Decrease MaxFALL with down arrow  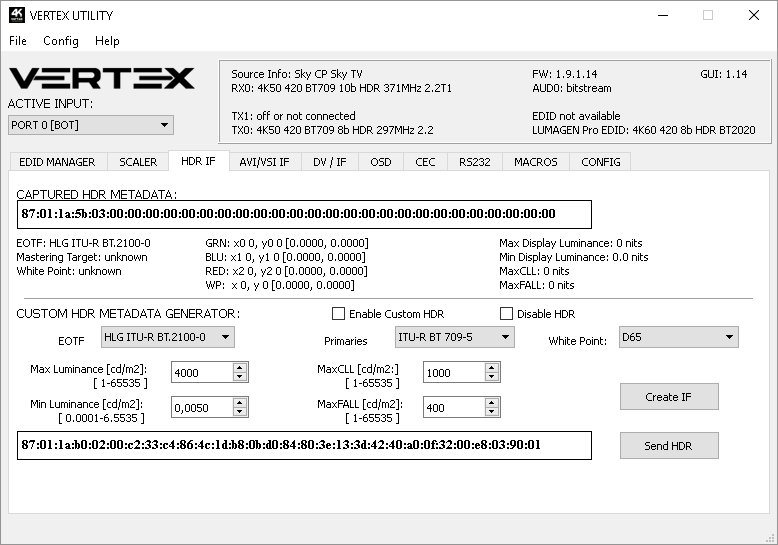click(x=492, y=412)
